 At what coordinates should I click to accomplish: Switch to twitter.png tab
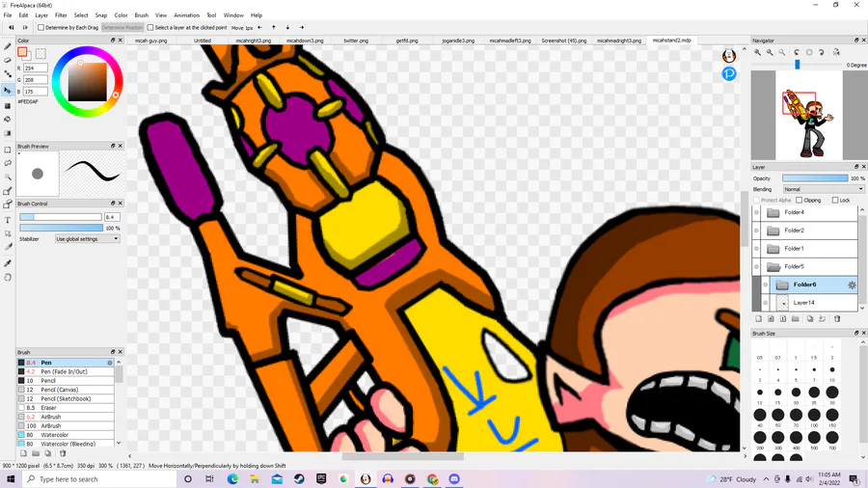point(356,41)
